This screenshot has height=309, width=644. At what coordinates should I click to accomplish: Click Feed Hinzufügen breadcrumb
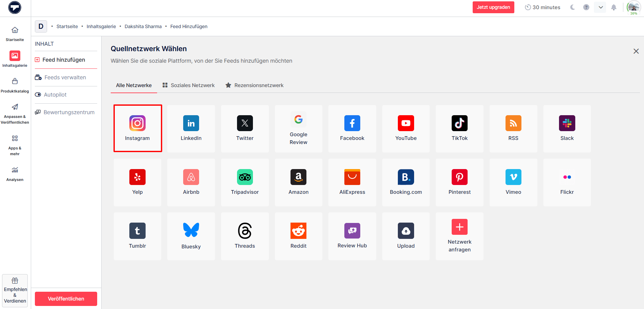pyautogui.click(x=189, y=26)
